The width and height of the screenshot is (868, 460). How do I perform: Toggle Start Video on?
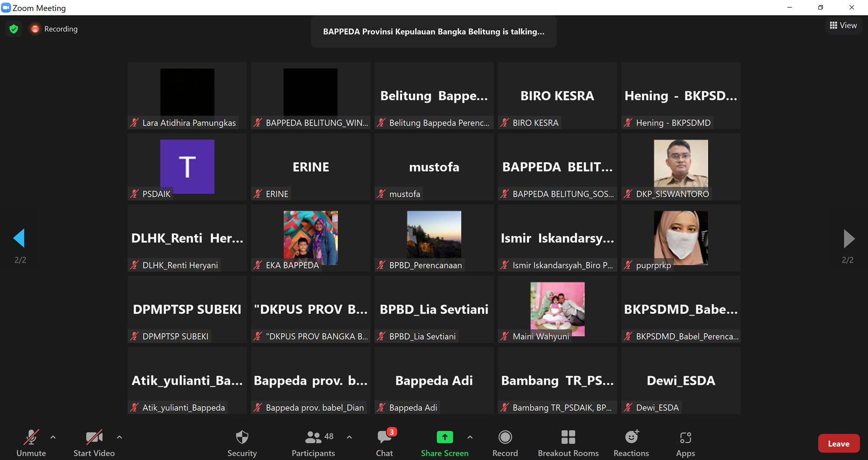(x=94, y=437)
